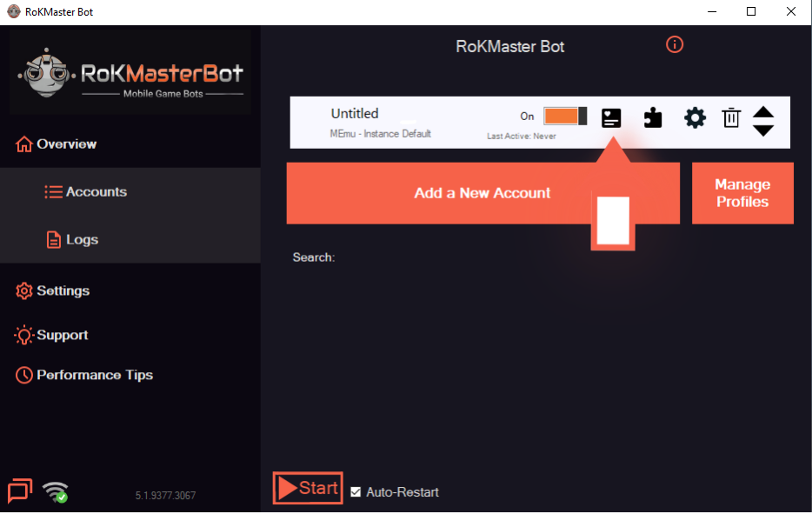Open the gear settings icon for Untitled account
812x514 pixels.
[x=695, y=117]
